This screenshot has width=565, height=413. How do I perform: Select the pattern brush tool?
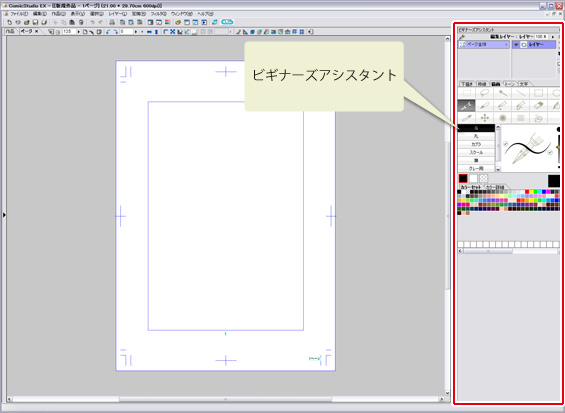[521, 118]
